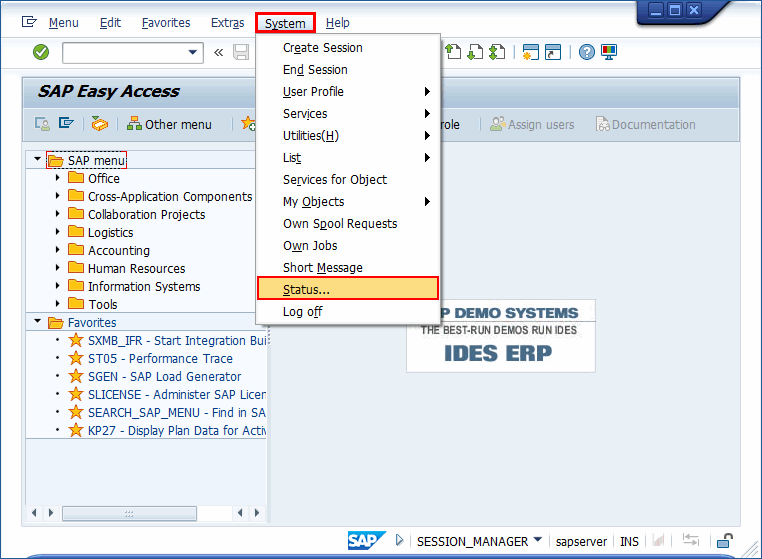Screen dimensions: 762x559
Task: Expand the Office folder
Action: point(57,177)
